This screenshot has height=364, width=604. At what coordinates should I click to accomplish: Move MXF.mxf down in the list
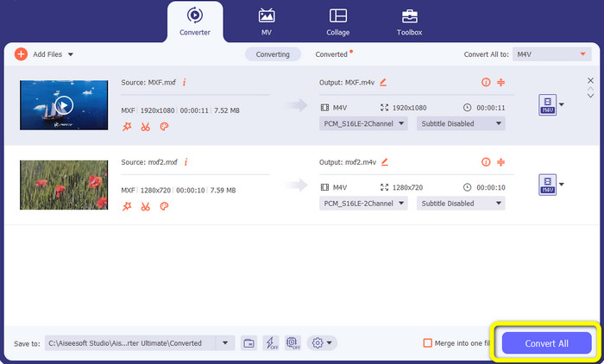coord(590,96)
